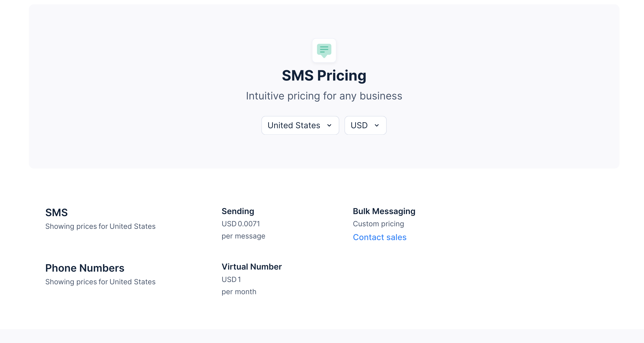Click the chevron arrow beside United States
Screen dimensions: 644x343
pos(329,125)
